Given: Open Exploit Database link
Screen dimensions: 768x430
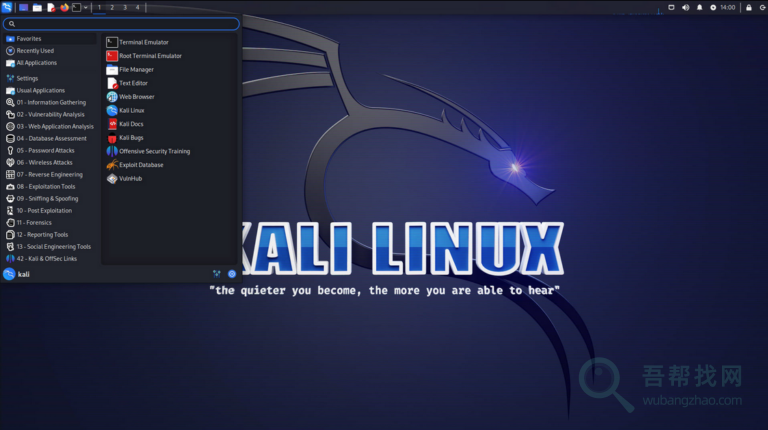Looking at the screenshot, I should (x=140, y=164).
